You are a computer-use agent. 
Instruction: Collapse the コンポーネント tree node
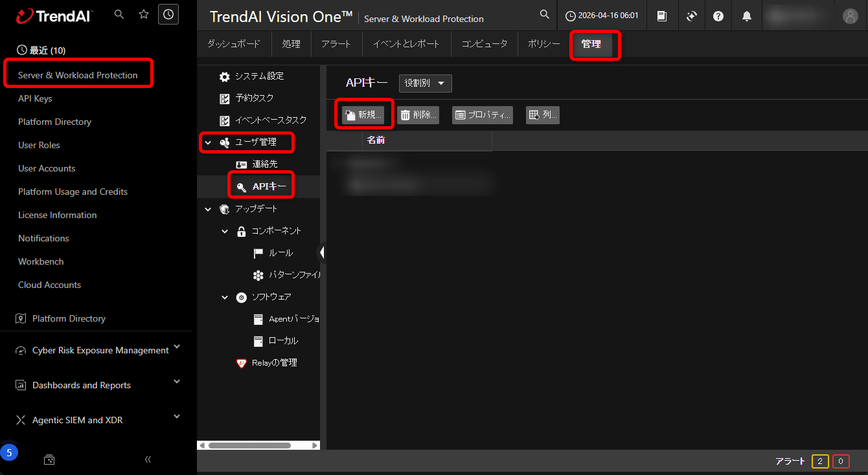pos(225,231)
